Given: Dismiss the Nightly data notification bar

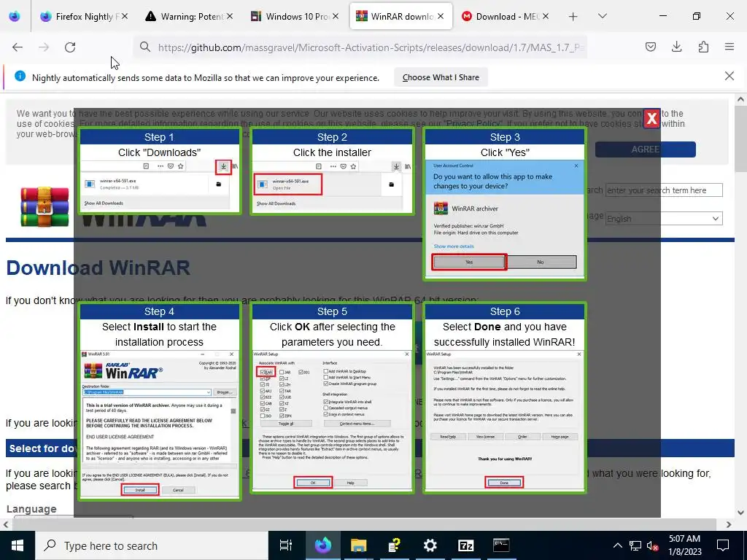Looking at the screenshot, I should [x=729, y=76].
